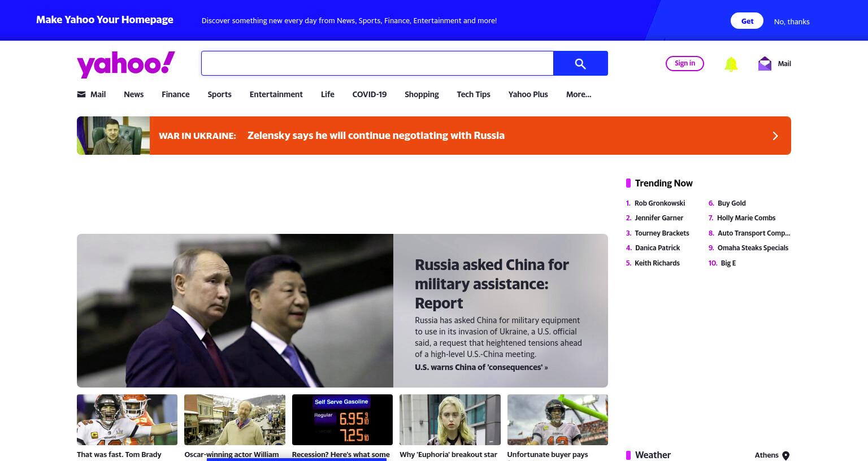Screen dimensions: 868x461
Task: Open the Tech Tips section
Action: click(474, 94)
